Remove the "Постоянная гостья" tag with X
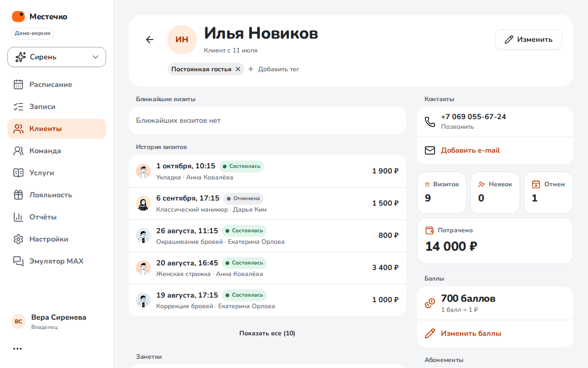588x368 pixels. 238,69
